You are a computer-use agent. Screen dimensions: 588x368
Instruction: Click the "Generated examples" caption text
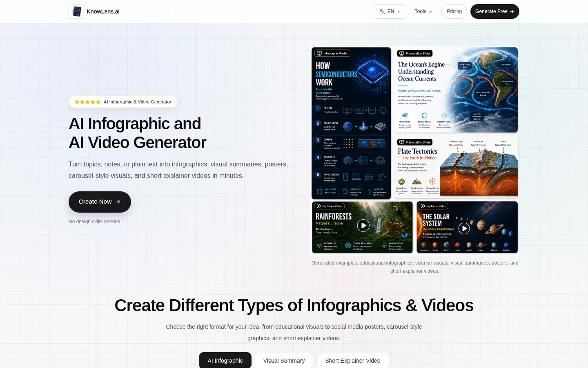(x=415, y=267)
